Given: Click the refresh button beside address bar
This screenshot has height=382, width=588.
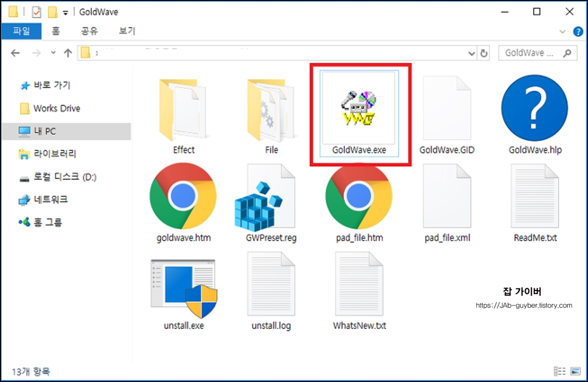Looking at the screenshot, I should 485,53.
